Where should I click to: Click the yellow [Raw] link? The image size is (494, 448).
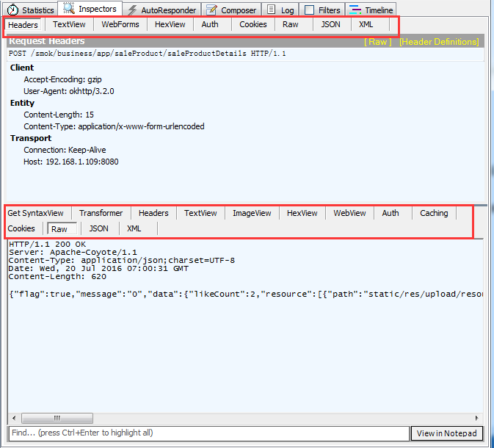pyautogui.click(x=378, y=42)
